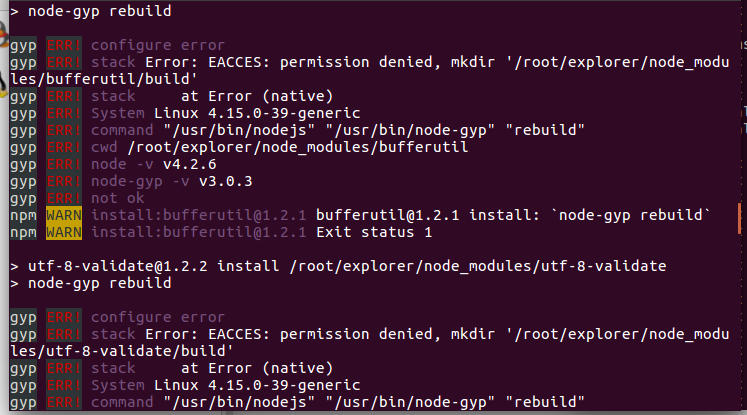Screen dimensions: 747x415
Task: Click 'bufferutil@1.2.1 install:' white text
Action: (x=428, y=215)
